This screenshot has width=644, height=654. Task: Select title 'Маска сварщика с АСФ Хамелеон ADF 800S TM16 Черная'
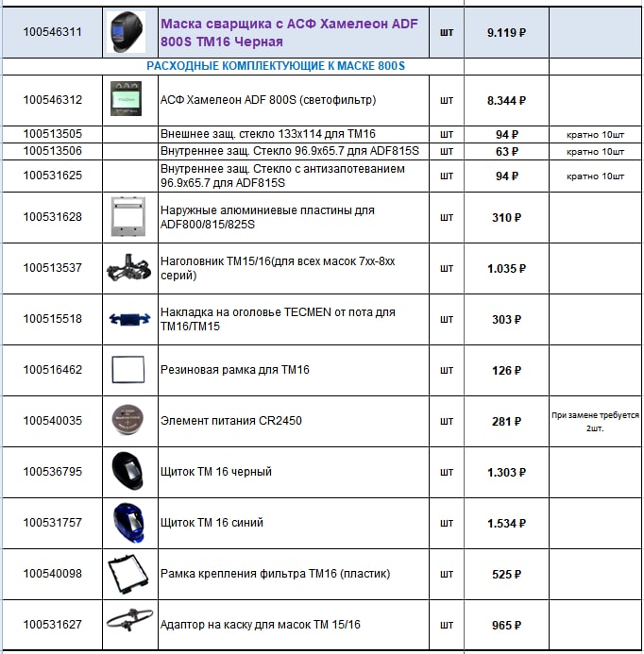[289, 32]
